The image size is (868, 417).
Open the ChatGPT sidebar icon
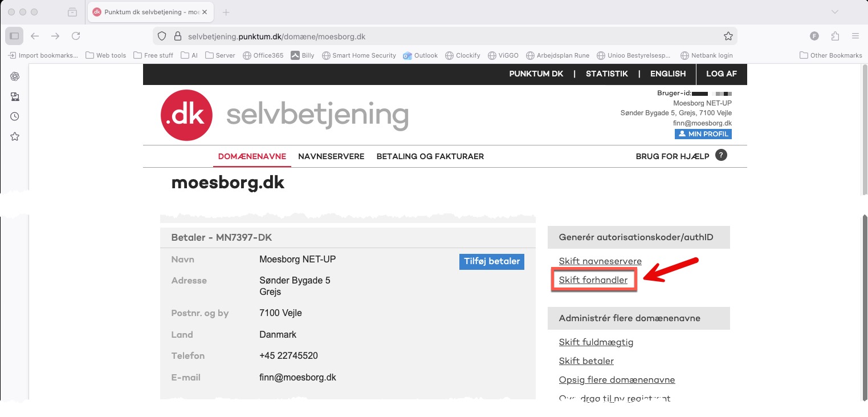[x=15, y=76]
